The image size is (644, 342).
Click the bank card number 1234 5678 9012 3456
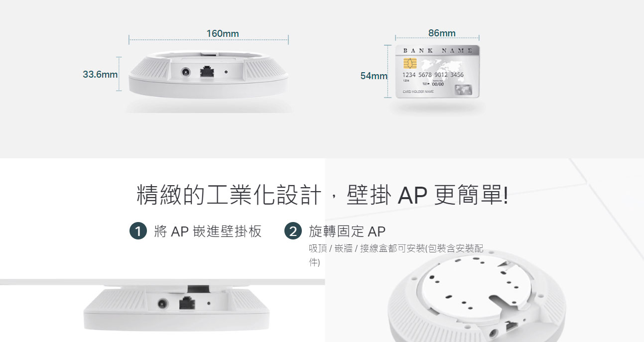[x=433, y=75]
